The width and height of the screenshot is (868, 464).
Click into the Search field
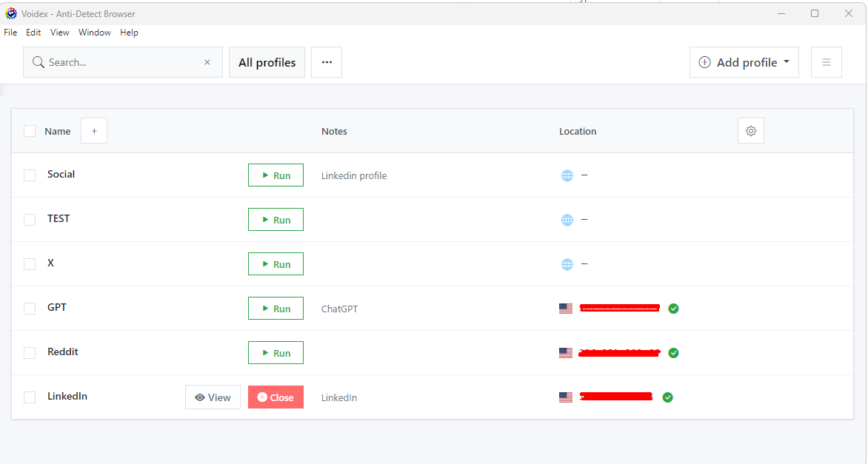coord(123,62)
